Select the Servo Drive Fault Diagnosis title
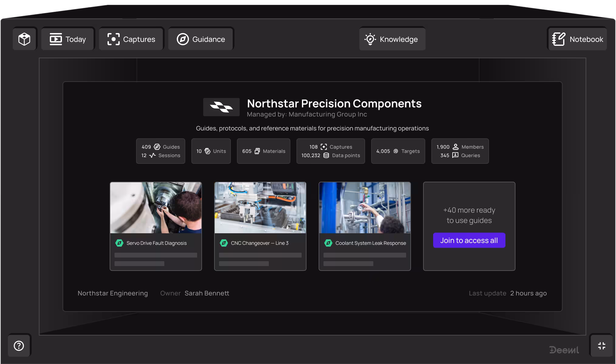Screen dimensions: 616x364 click(156, 243)
